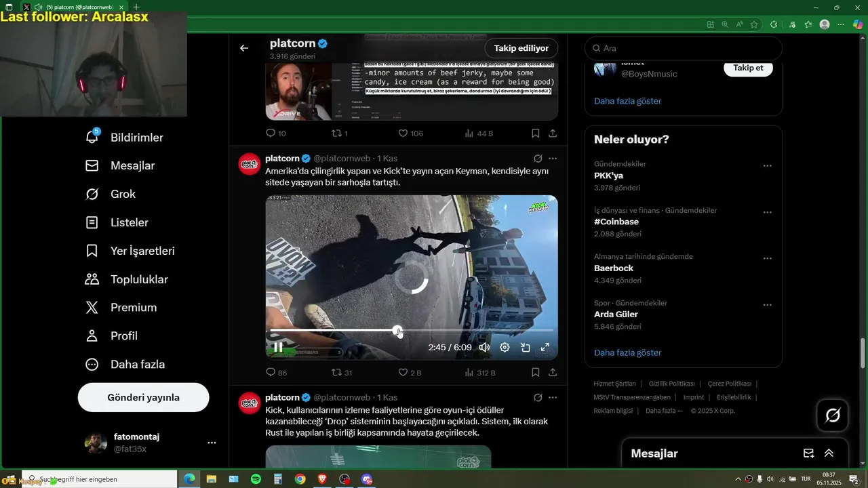Screen dimensions: 868x488
Task: Enter fullscreen on the video
Action: (545, 347)
